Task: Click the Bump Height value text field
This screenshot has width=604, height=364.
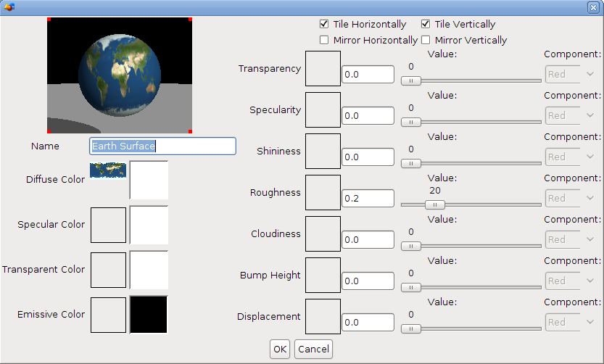Action: point(368,281)
